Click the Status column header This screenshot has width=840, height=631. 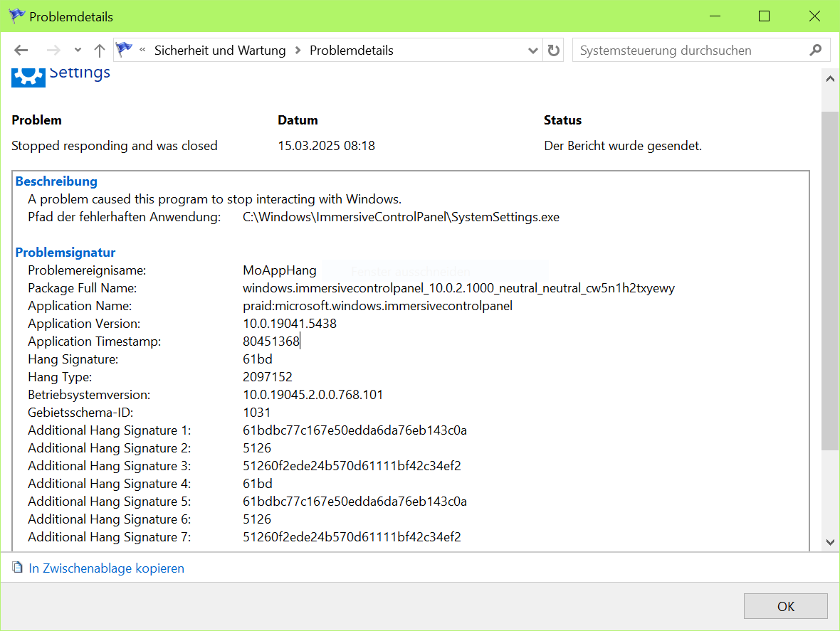562,120
